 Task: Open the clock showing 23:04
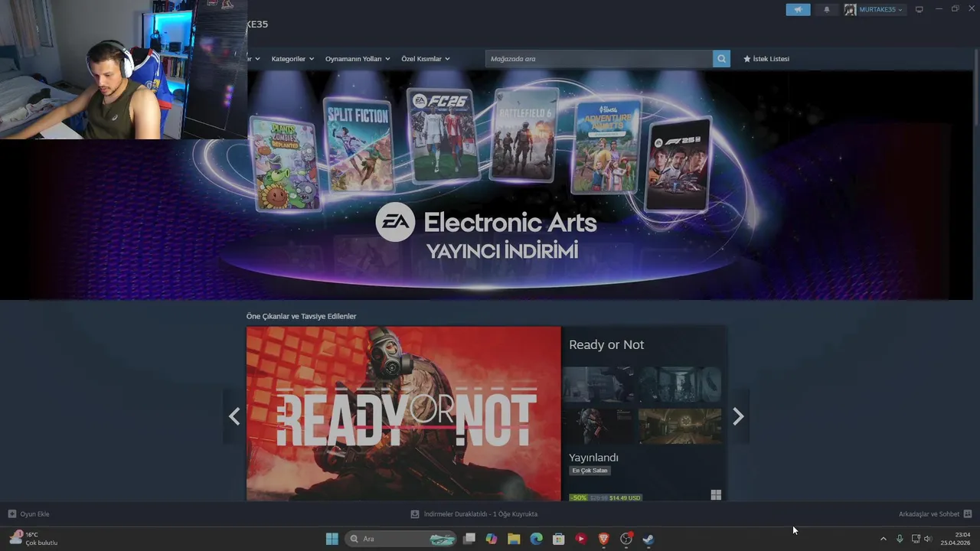pyautogui.click(x=955, y=539)
